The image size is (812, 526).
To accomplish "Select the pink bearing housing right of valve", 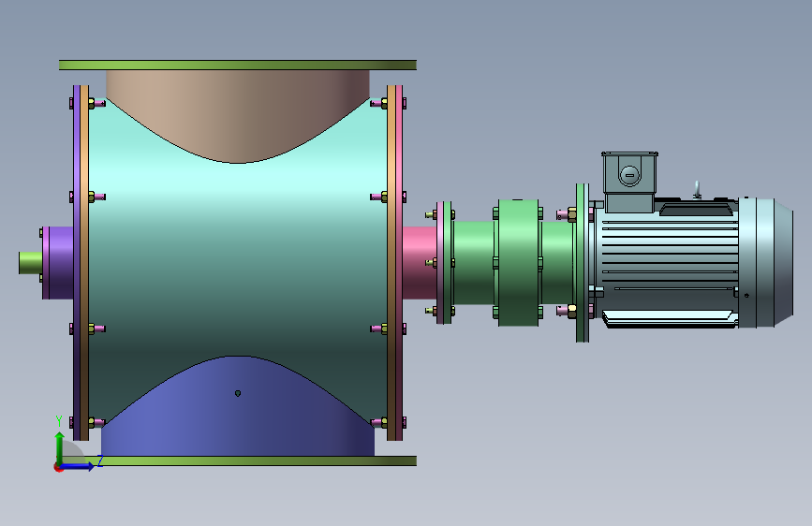I will 420,263.
